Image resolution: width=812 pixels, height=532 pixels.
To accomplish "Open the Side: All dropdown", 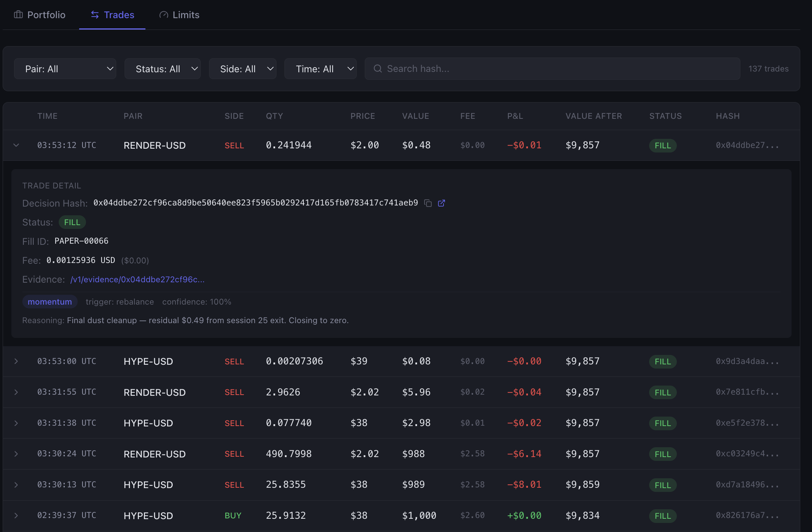I will tap(242, 68).
